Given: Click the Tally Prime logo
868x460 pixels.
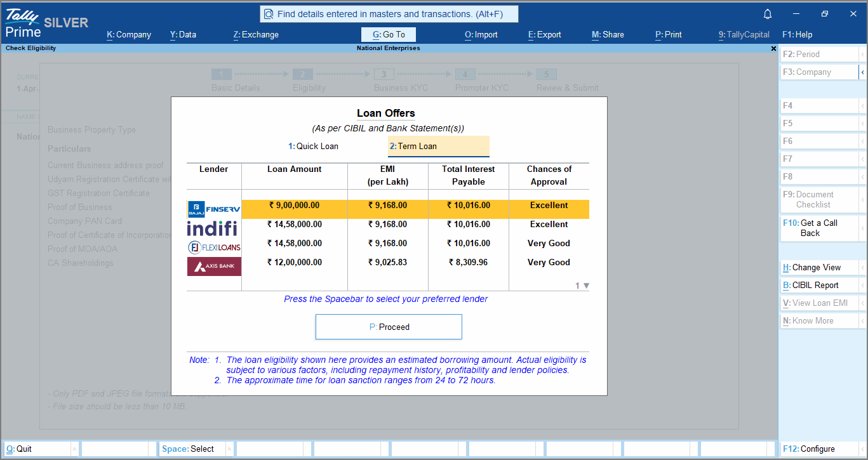Looking at the screenshot, I should (x=23, y=22).
